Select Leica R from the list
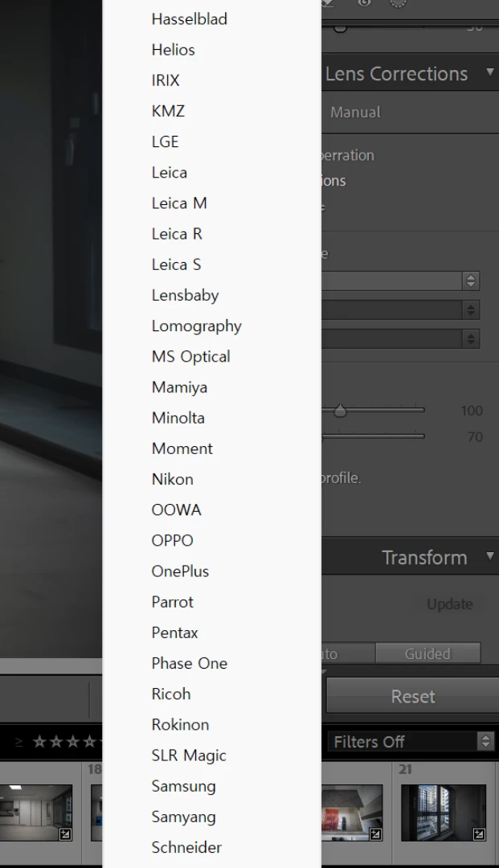The image size is (499, 868). (x=177, y=234)
